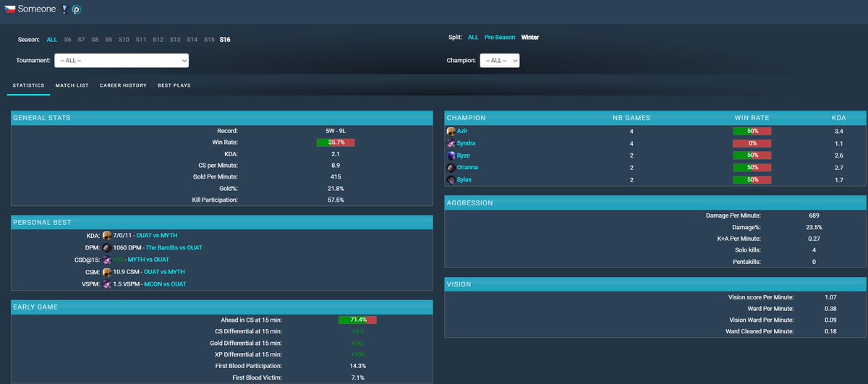Viewport: 868px width, 384px height.
Task: Open the Ryze champion link
Action: click(x=464, y=155)
